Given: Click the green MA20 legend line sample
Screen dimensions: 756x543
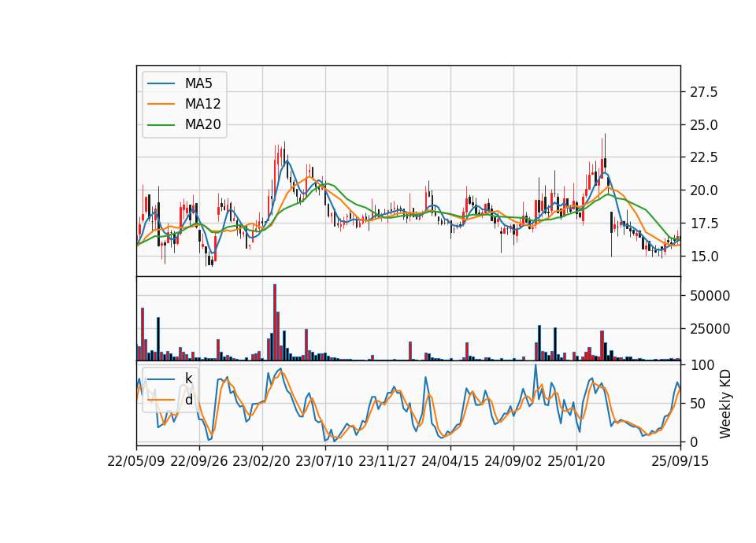Looking at the screenshot, I should (x=161, y=125).
